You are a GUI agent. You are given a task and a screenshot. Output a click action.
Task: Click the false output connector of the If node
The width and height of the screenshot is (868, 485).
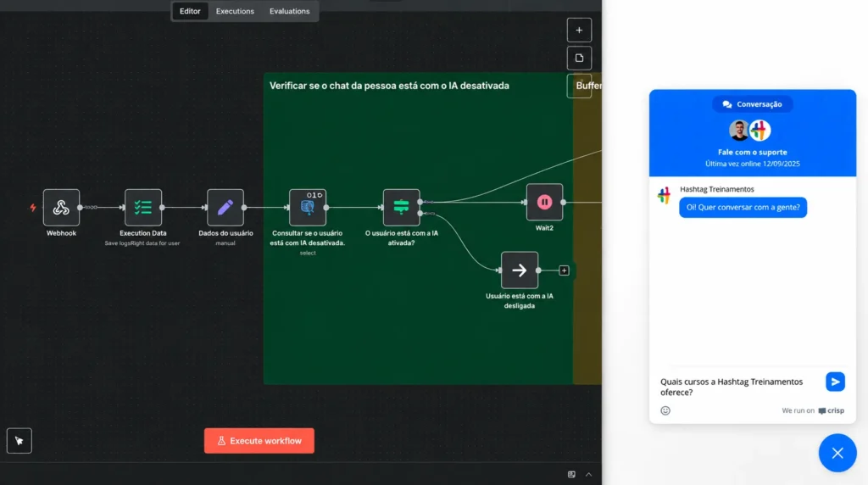(x=420, y=213)
